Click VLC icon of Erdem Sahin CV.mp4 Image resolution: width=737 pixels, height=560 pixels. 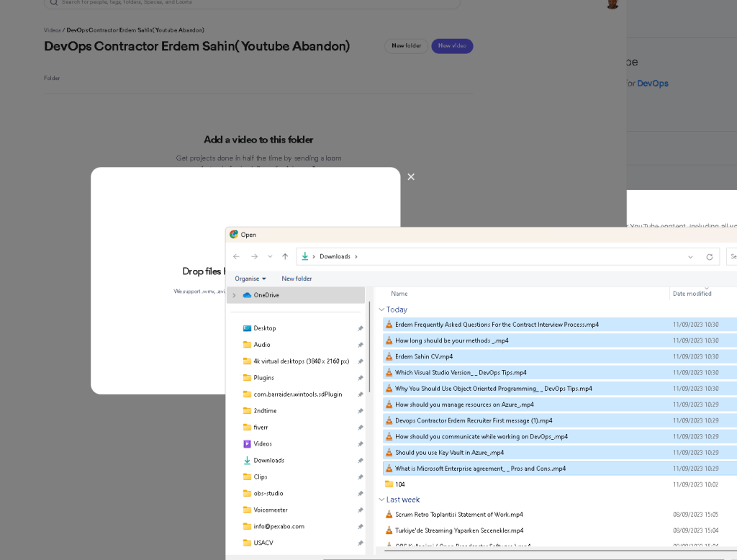tap(389, 356)
